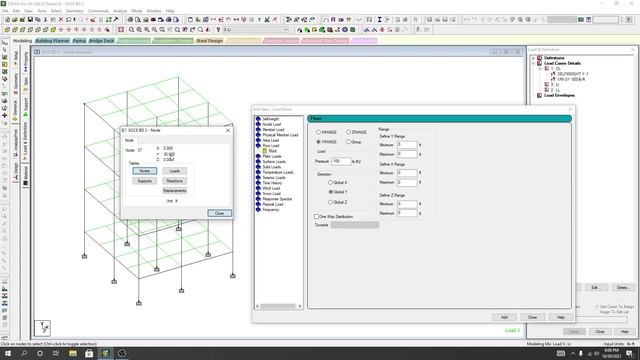Click the Load Envelopes icon in the tree
This screenshot has width=640, height=360.
(540, 95)
